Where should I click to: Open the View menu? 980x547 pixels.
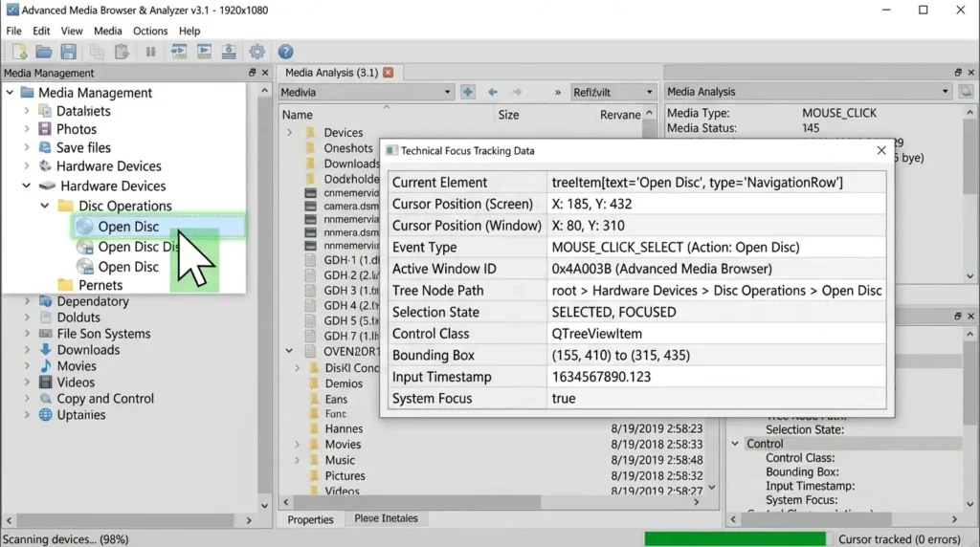[x=71, y=31]
